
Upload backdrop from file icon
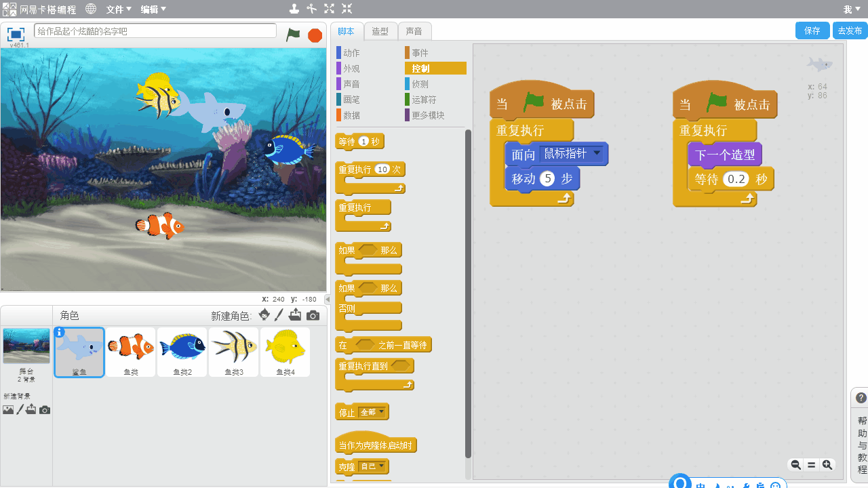pyautogui.click(x=31, y=409)
